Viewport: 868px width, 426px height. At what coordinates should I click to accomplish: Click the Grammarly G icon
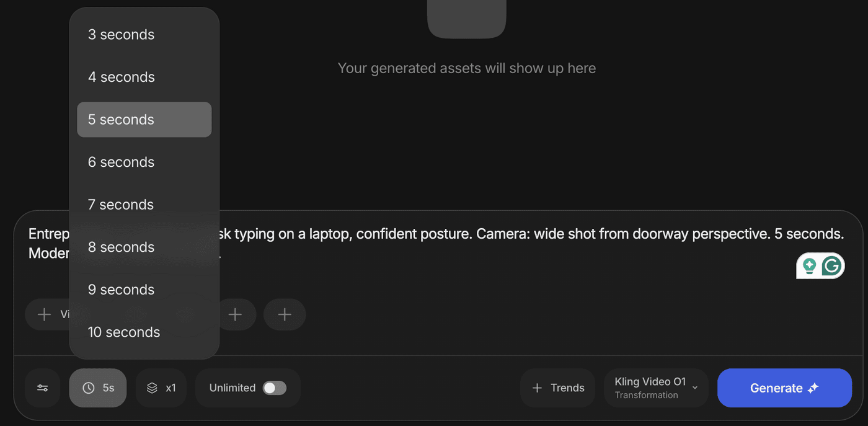tap(832, 266)
